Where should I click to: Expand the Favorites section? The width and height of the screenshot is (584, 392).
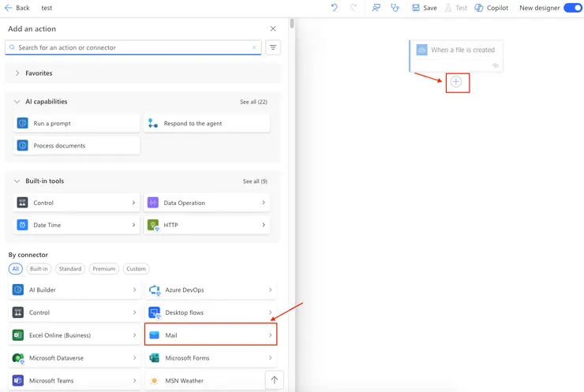17,73
